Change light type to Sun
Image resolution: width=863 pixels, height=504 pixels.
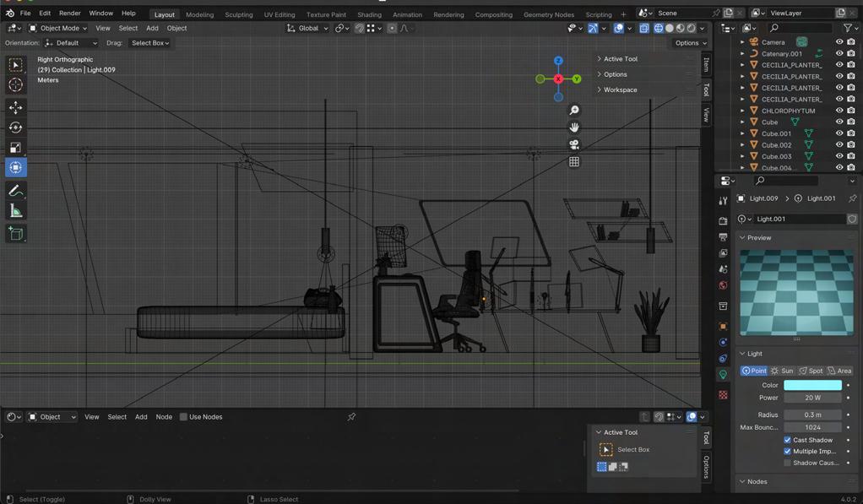782,371
